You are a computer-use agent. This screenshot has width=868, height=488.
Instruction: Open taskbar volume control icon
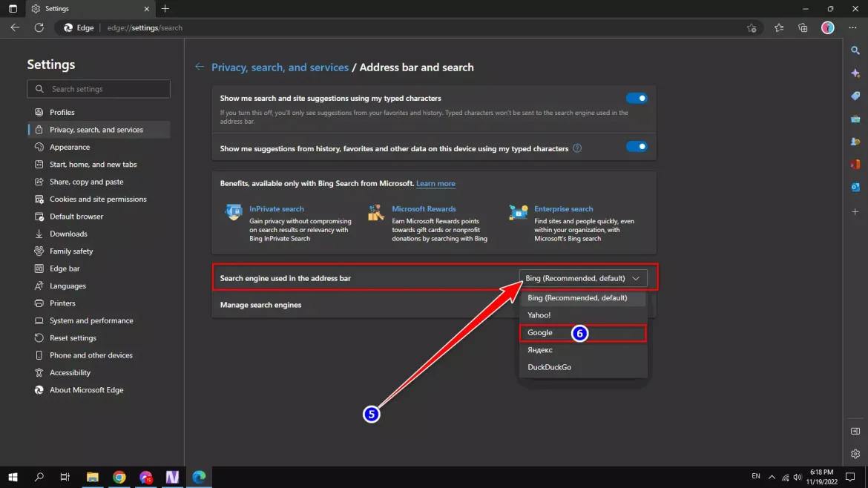point(797,477)
